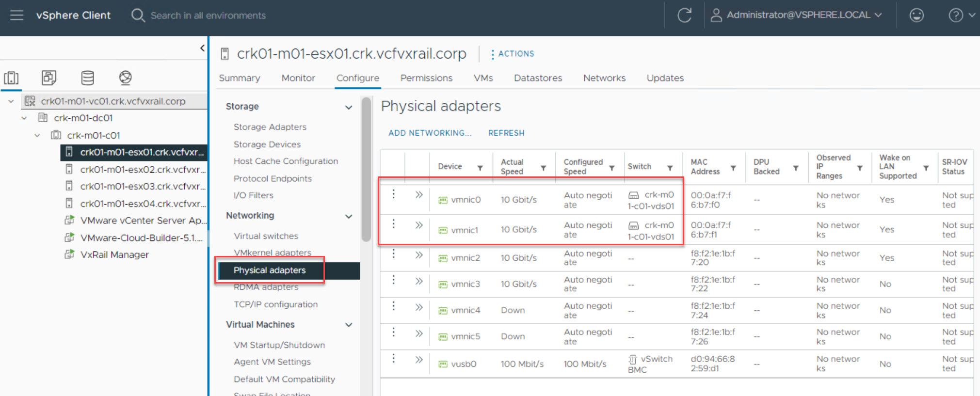The width and height of the screenshot is (980, 396).
Task: Switch to Storage inventory view icon
Action: pos(87,78)
